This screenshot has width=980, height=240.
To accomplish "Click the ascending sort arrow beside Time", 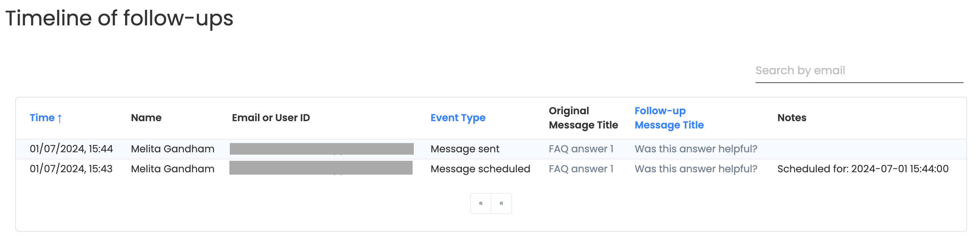I will [x=60, y=118].
